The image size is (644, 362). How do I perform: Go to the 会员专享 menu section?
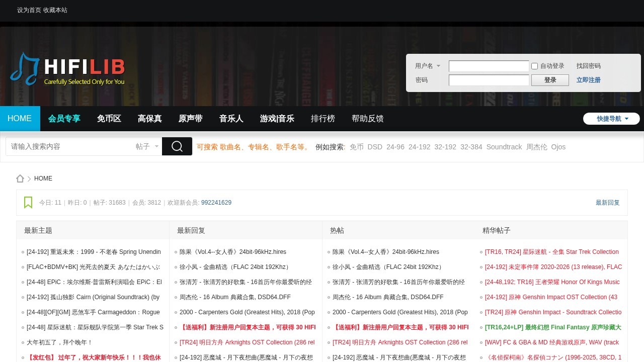64,119
